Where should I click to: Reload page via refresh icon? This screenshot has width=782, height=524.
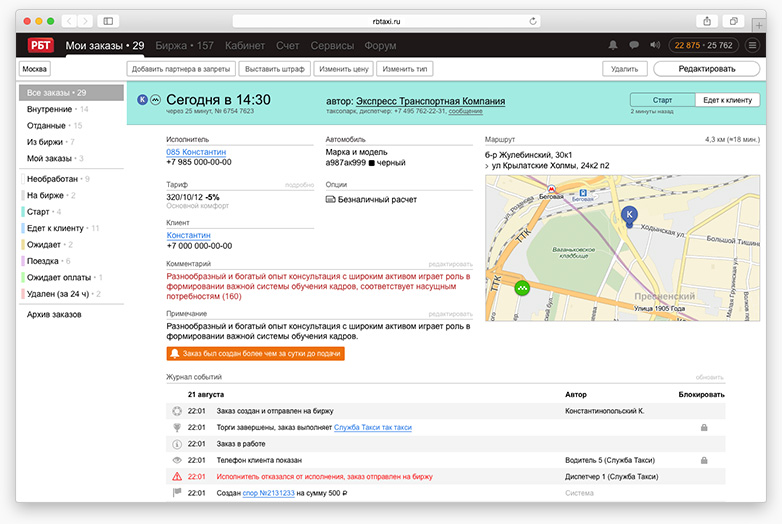pos(533,21)
